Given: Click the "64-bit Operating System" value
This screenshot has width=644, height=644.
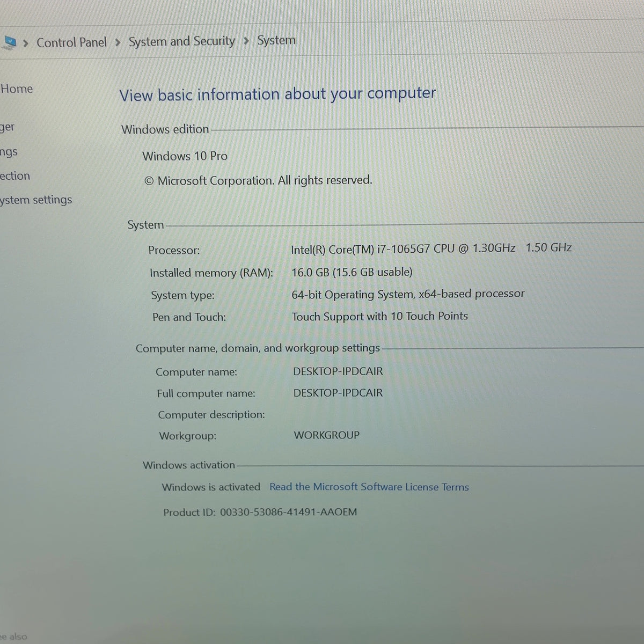Looking at the screenshot, I should [353, 295].
